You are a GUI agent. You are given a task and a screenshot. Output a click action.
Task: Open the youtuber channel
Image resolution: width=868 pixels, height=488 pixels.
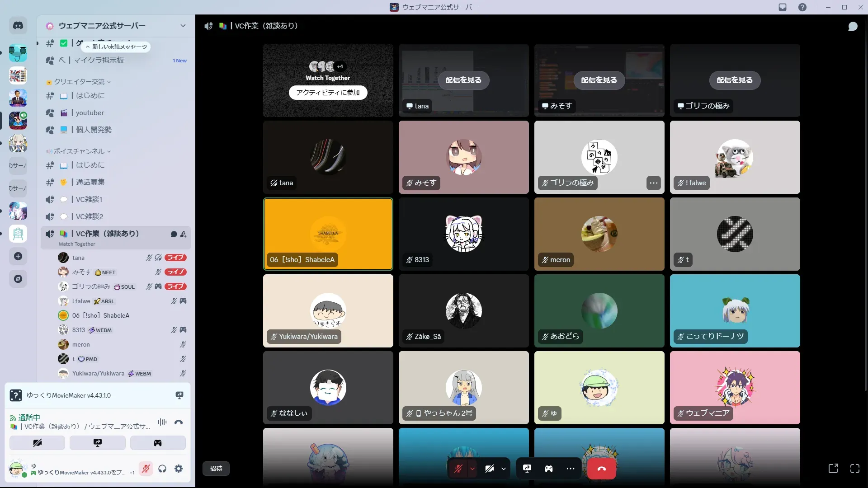90,113
